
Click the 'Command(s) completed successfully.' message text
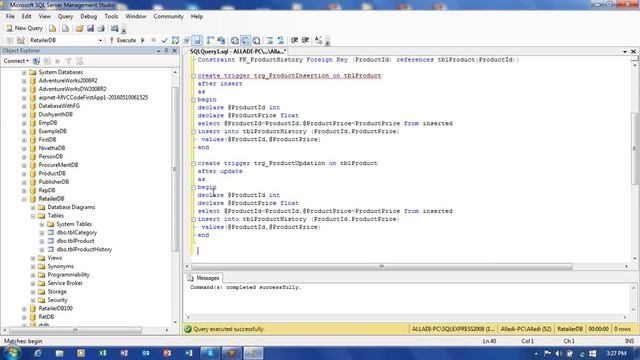[x=245, y=287]
